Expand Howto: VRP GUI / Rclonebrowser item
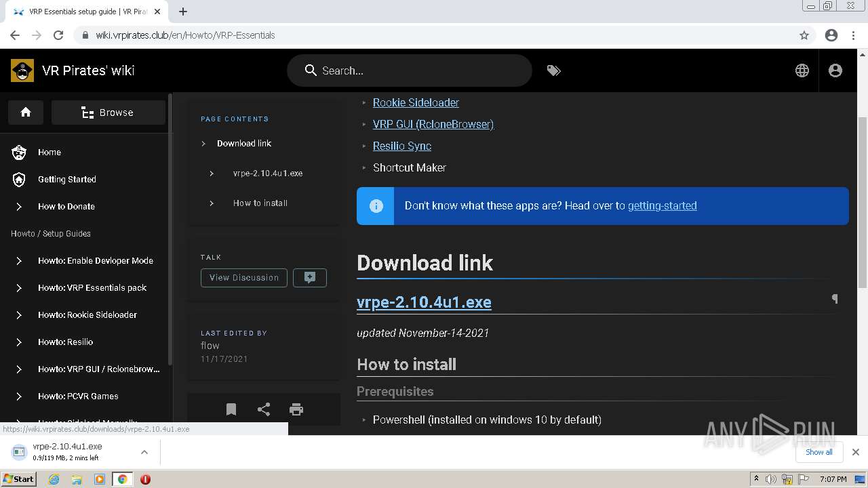 [19, 369]
